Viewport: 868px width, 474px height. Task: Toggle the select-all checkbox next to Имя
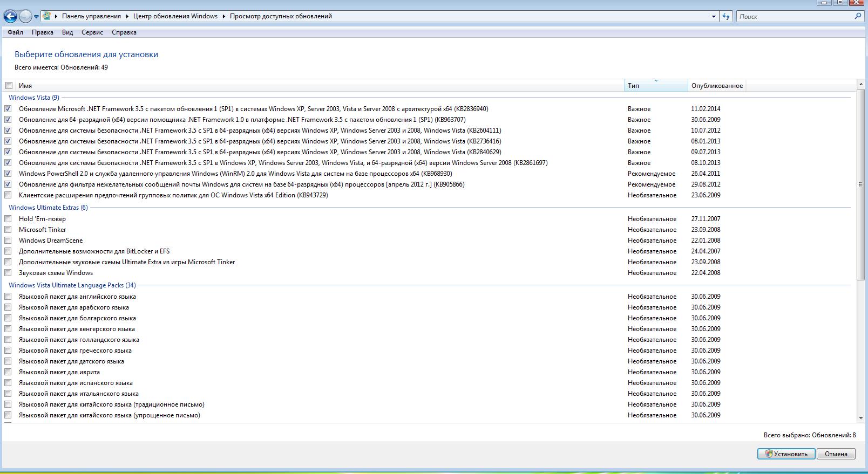click(x=9, y=86)
